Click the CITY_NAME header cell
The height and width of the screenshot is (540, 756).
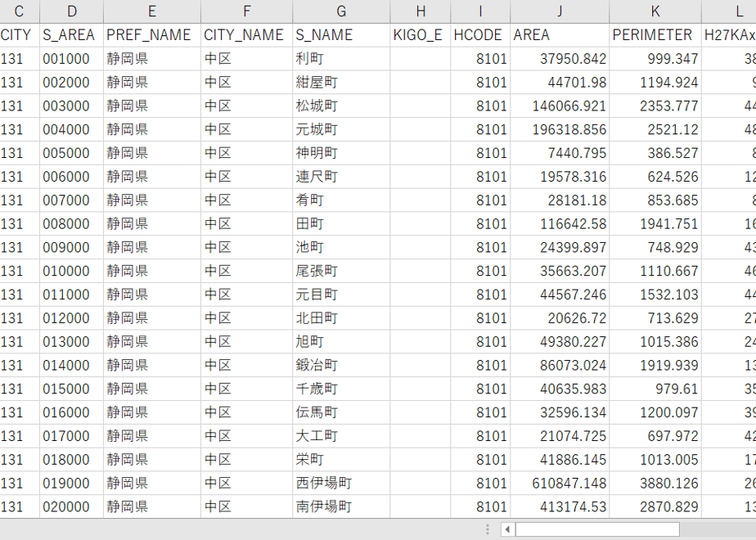pos(246,34)
